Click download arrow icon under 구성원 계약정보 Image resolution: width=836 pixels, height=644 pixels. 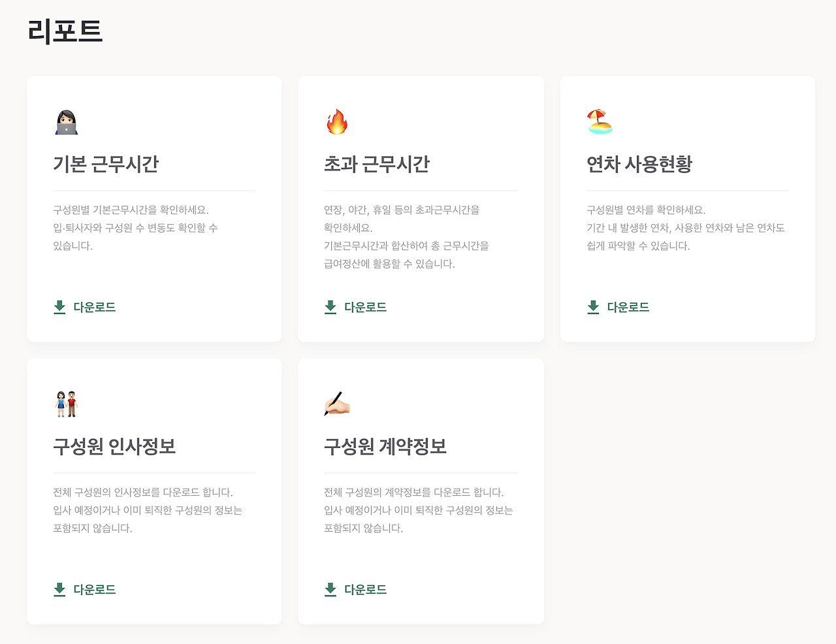330,589
